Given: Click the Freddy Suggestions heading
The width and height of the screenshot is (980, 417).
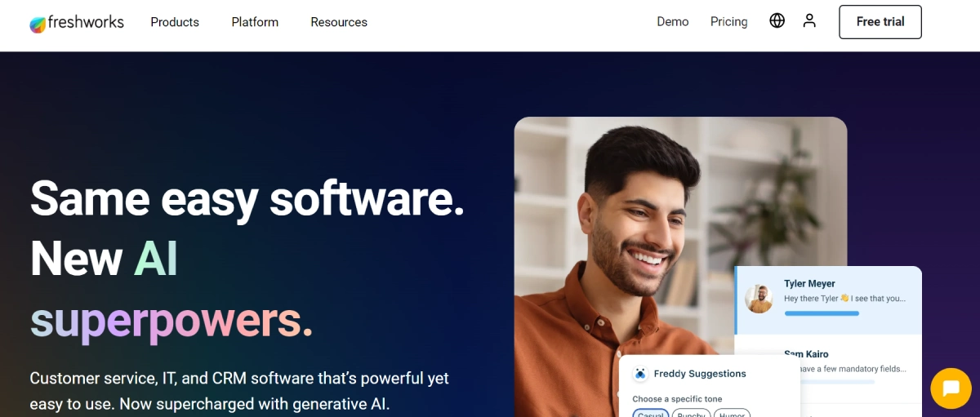Looking at the screenshot, I should pos(700,374).
